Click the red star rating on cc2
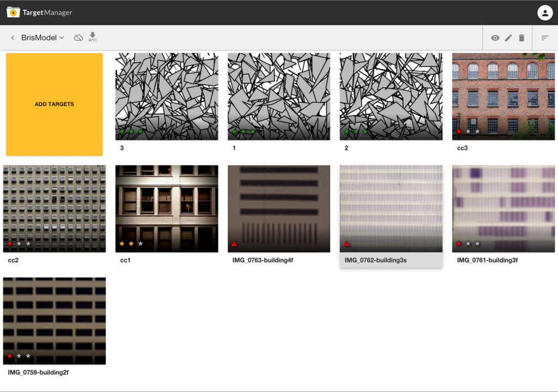558x392 pixels. (x=10, y=244)
